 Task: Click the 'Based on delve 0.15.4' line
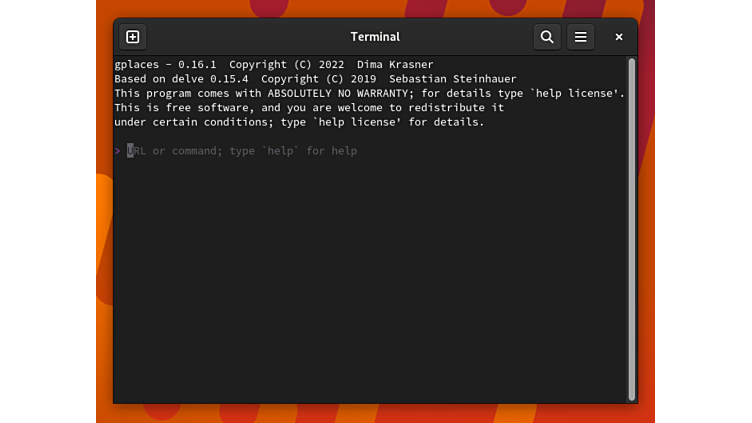click(x=315, y=79)
